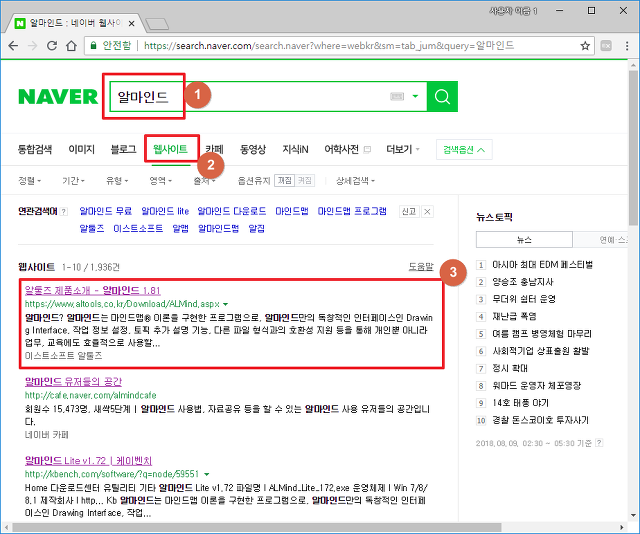Open Chrome's three-dot menu
This screenshot has width=640, height=534.
click(x=627, y=46)
